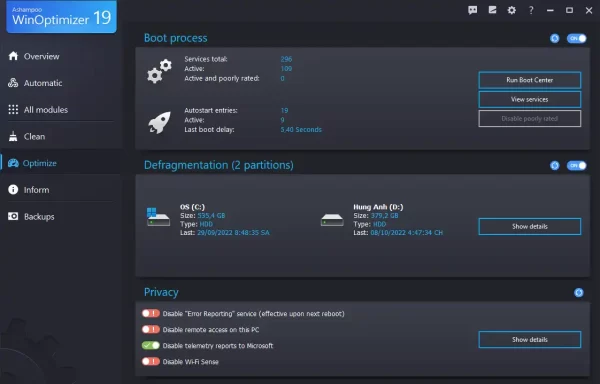This screenshot has height=384, width=600.
Task: Enable the Disable Wi-Fi Sense switch
Action: pyautogui.click(x=151, y=362)
